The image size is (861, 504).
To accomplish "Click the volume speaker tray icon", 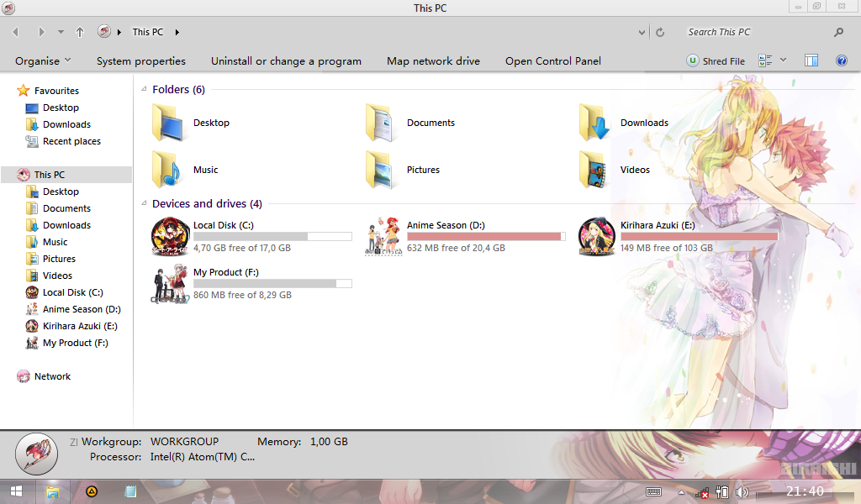I will coord(742,492).
